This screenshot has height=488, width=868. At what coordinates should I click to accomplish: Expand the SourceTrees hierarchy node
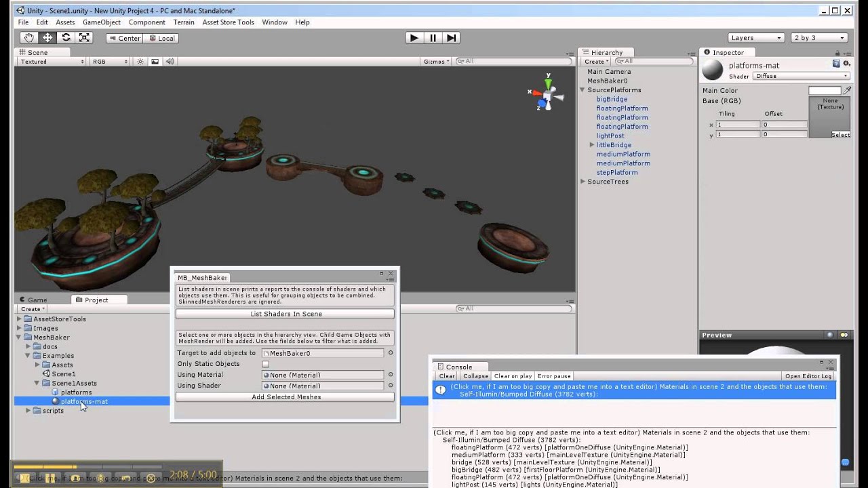[582, 182]
